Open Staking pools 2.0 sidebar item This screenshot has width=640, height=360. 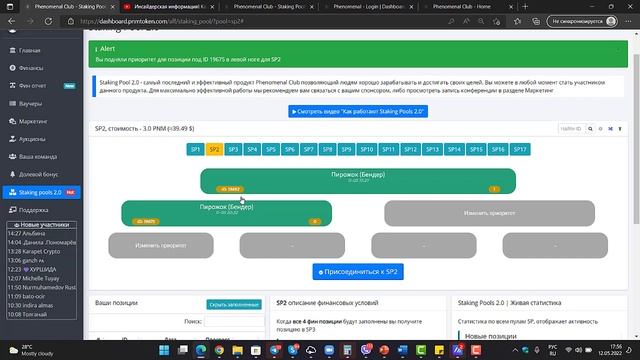(x=41, y=192)
